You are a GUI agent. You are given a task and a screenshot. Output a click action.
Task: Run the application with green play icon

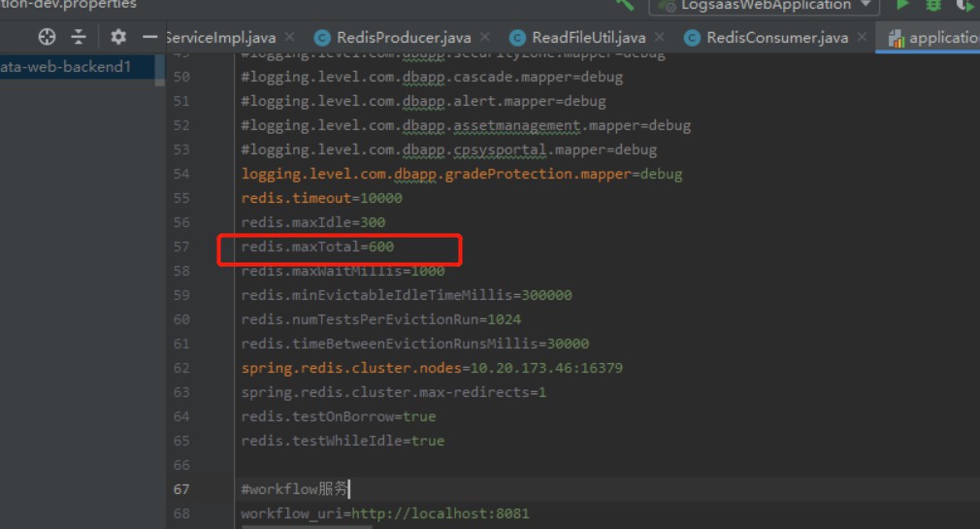click(x=901, y=5)
